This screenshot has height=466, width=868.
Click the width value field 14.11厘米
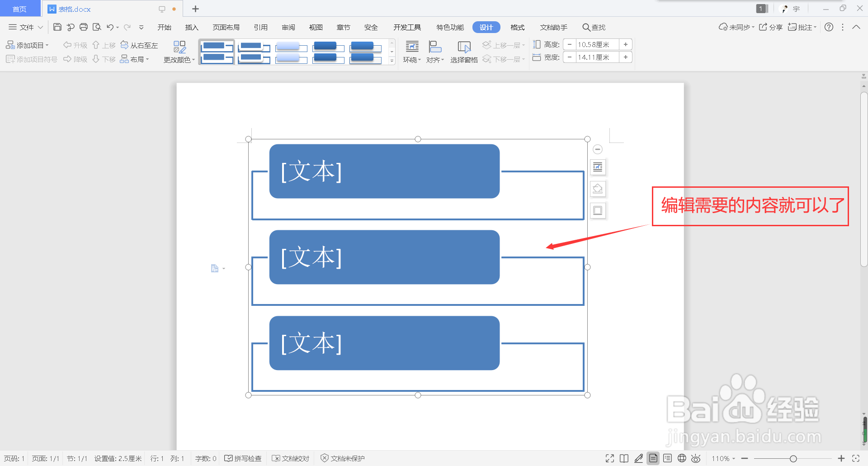point(597,57)
